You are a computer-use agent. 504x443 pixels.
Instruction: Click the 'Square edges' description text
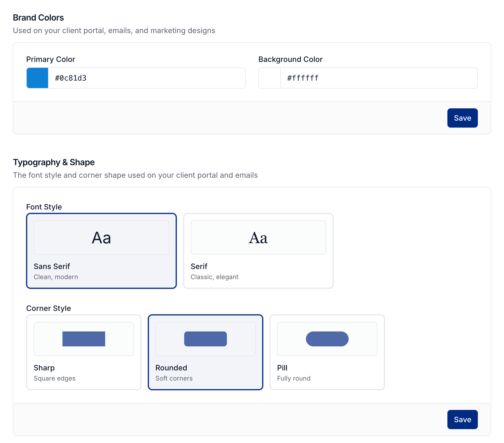55,378
